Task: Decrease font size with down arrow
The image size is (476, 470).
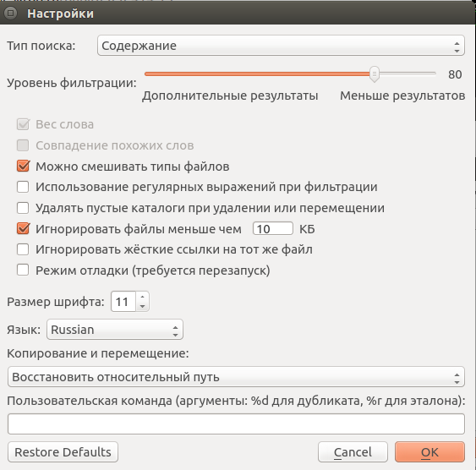Action: click(142, 307)
